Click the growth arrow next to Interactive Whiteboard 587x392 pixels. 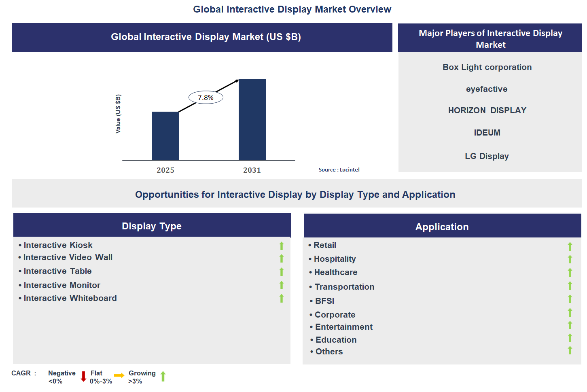(x=282, y=299)
